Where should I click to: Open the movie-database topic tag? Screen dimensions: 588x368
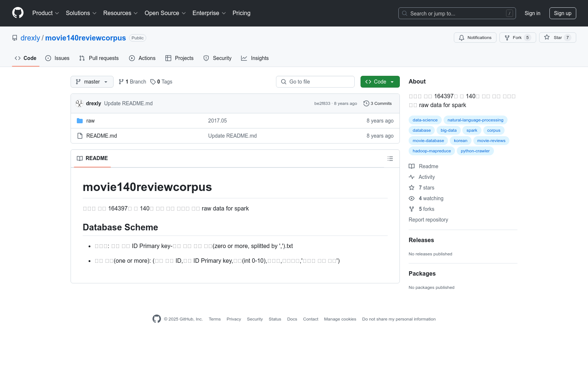(x=428, y=141)
